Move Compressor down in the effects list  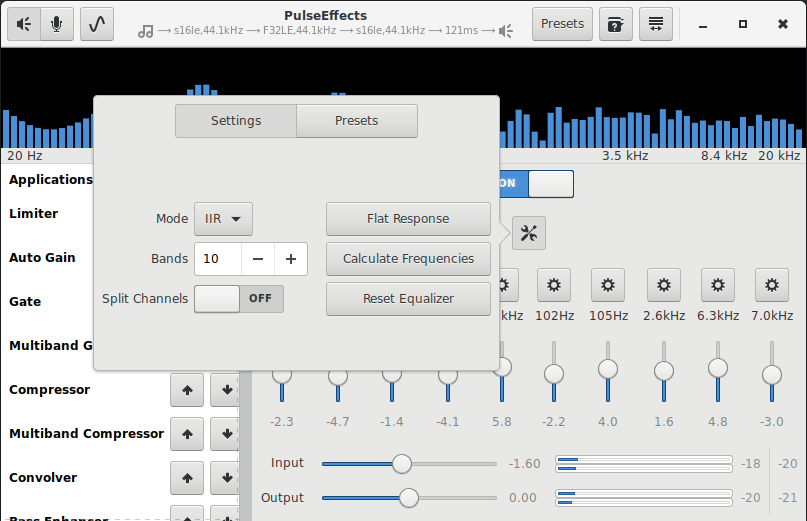226,390
